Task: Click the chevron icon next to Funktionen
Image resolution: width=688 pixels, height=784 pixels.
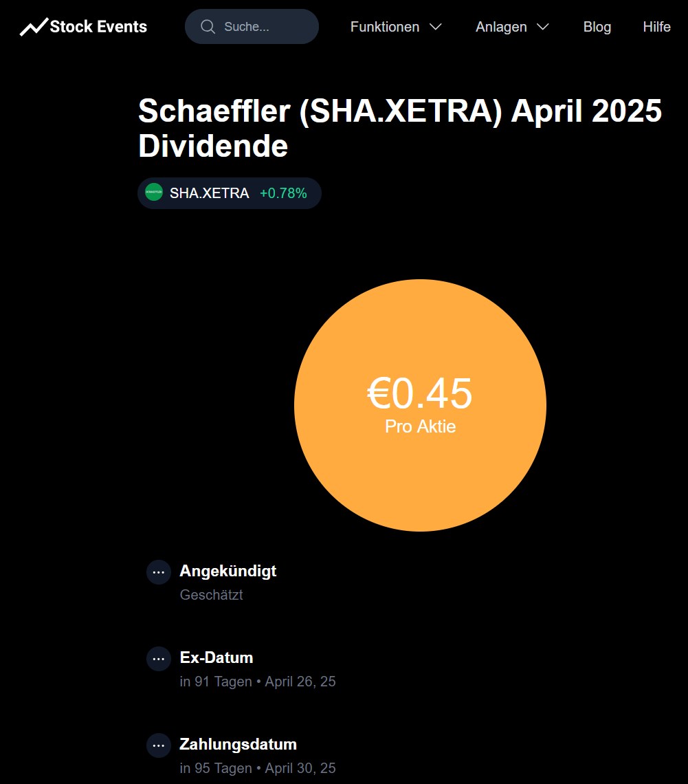Action: [436, 27]
